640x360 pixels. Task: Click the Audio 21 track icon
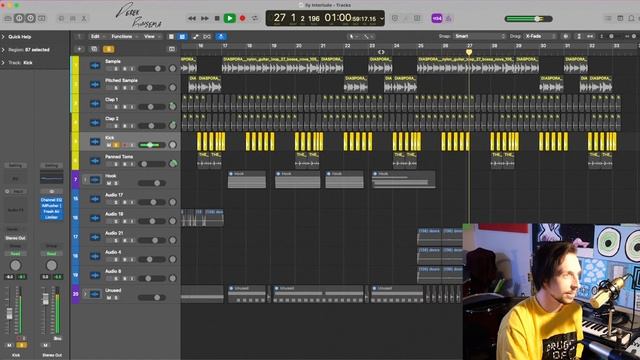coord(95,237)
